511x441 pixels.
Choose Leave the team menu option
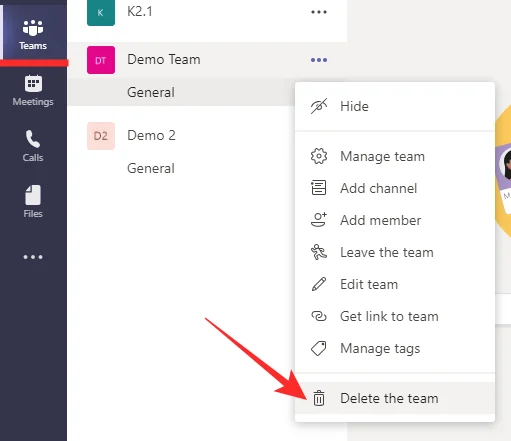tap(395, 252)
